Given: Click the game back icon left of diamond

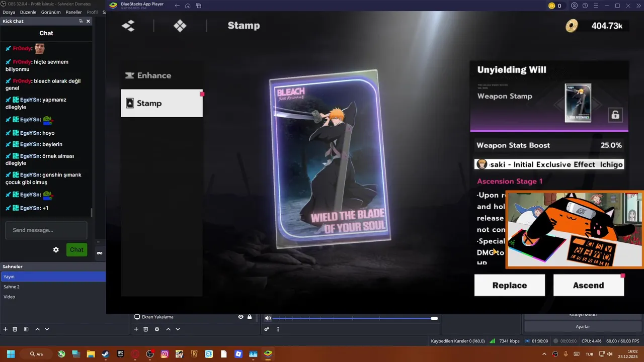Looking at the screenshot, I should (128, 26).
